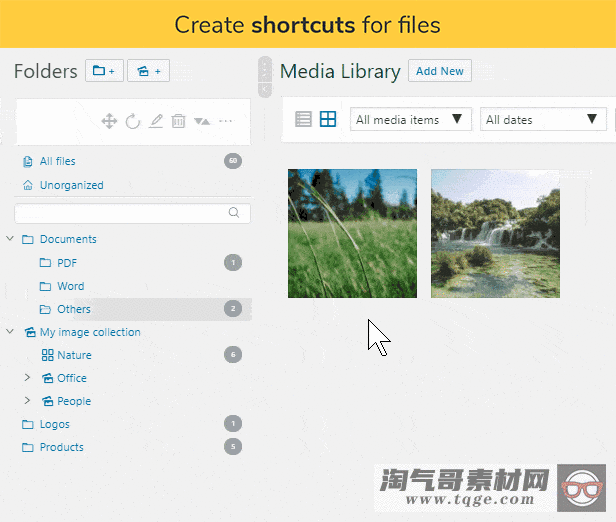Collapse the Documents folder chevron
The width and height of the screenshot is (616, 522).
click(x=10, y=238)
